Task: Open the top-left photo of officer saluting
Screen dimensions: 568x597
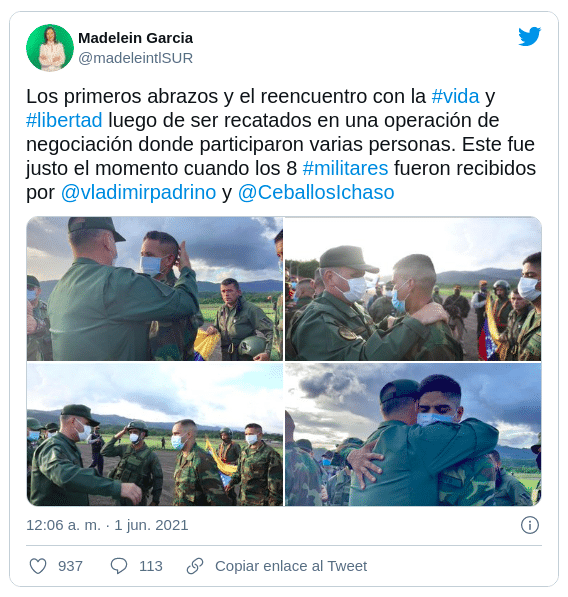Action: 155,289
